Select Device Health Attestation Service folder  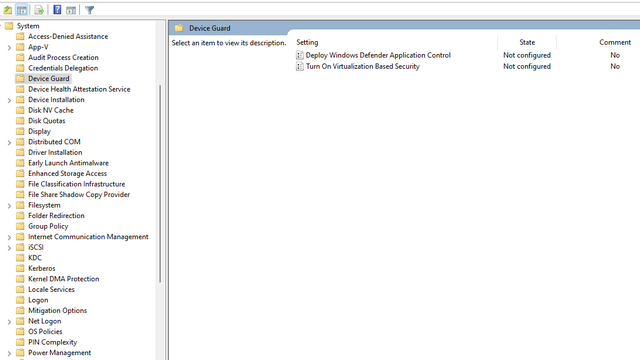[79, 89]
